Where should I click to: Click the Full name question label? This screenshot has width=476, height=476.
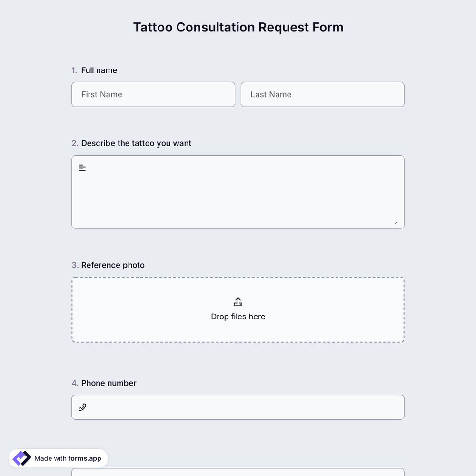[x=99, y=70]
